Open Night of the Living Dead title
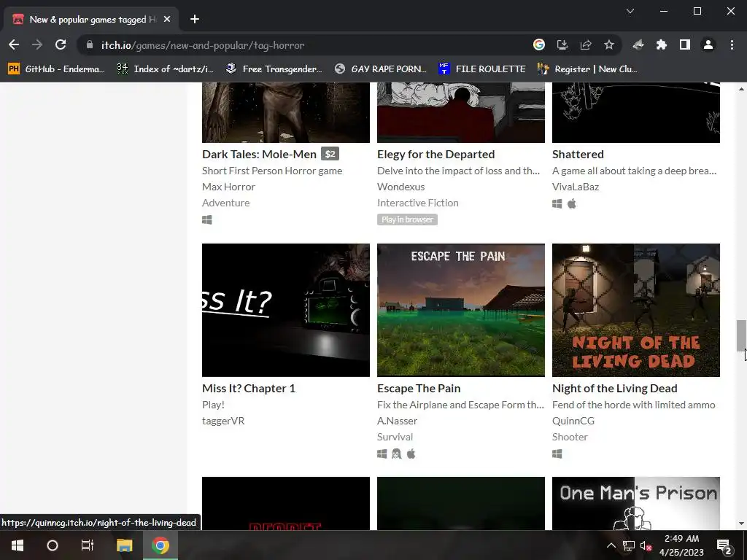The image size is (747, 560). [x=614, y=388]
